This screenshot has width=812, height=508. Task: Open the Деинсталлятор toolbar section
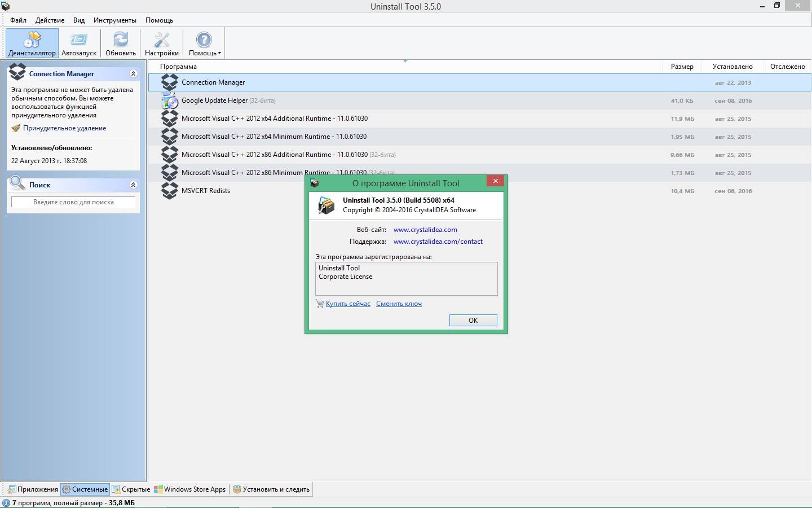(32, 43)
